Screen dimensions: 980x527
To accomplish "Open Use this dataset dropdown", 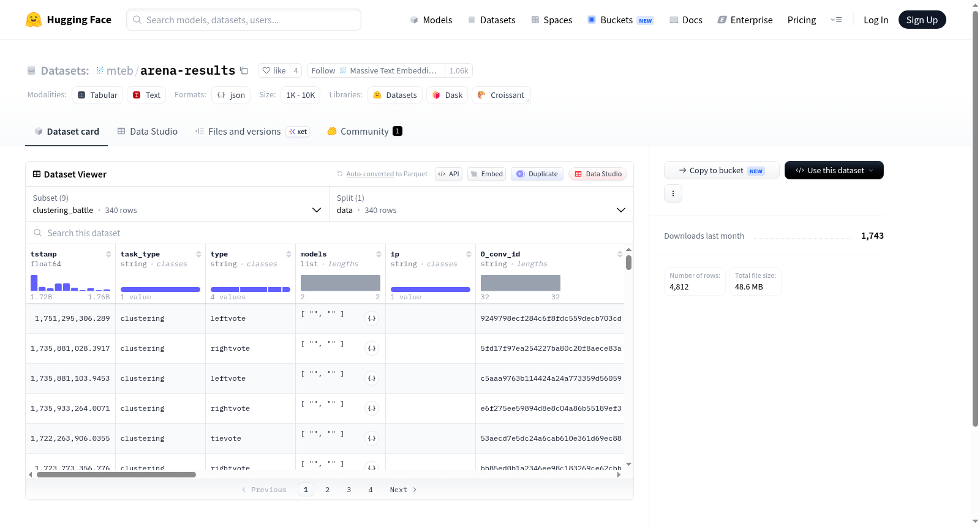I will [x=834, y=170].
